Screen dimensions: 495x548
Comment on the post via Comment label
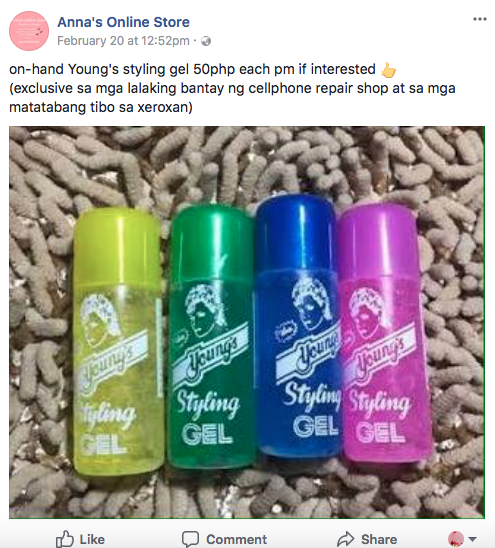click(237, 539)
